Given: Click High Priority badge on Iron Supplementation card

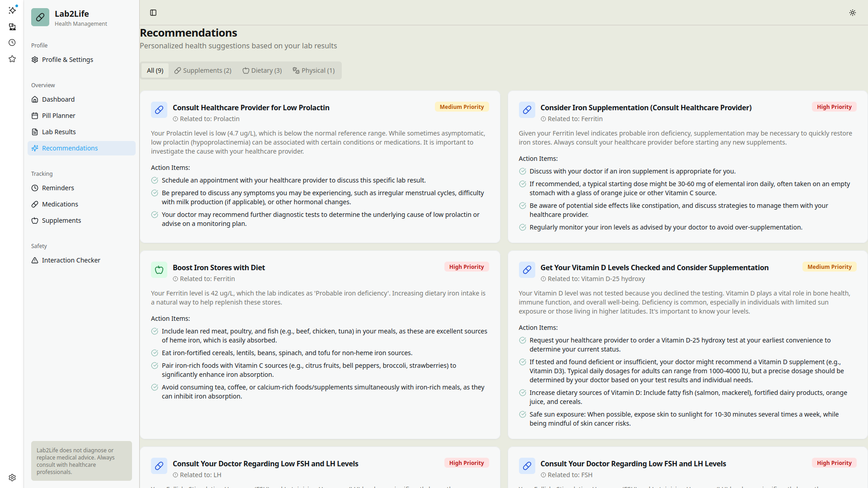Looking at the screenshot, I should [834, 107].
